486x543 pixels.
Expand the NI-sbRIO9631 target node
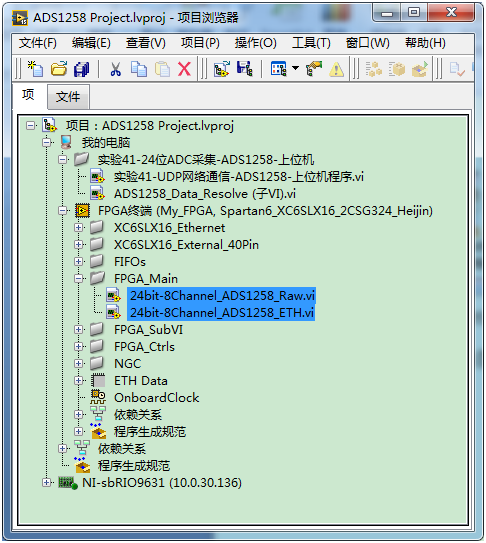point(46,482)
